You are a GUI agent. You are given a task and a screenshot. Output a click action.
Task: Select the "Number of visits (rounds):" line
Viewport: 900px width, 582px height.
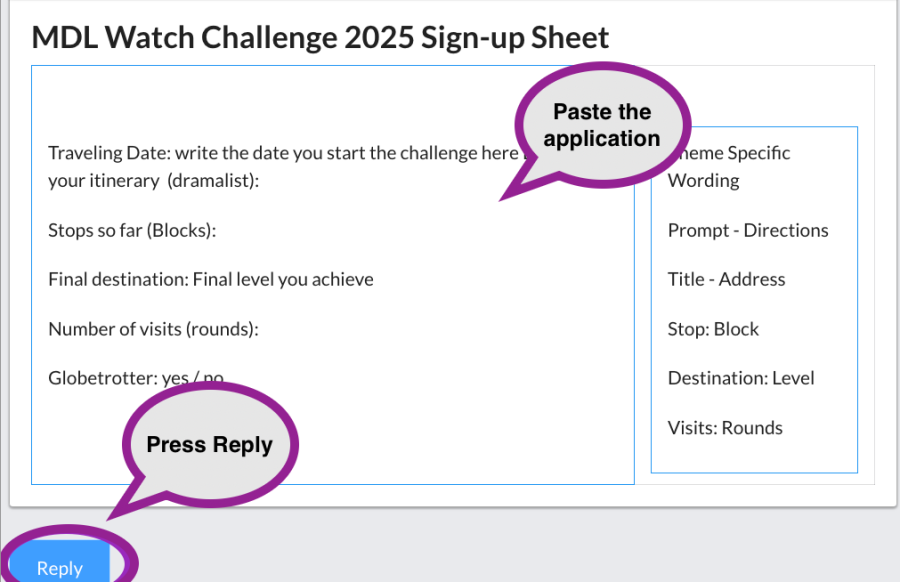(x=153, y=329)
